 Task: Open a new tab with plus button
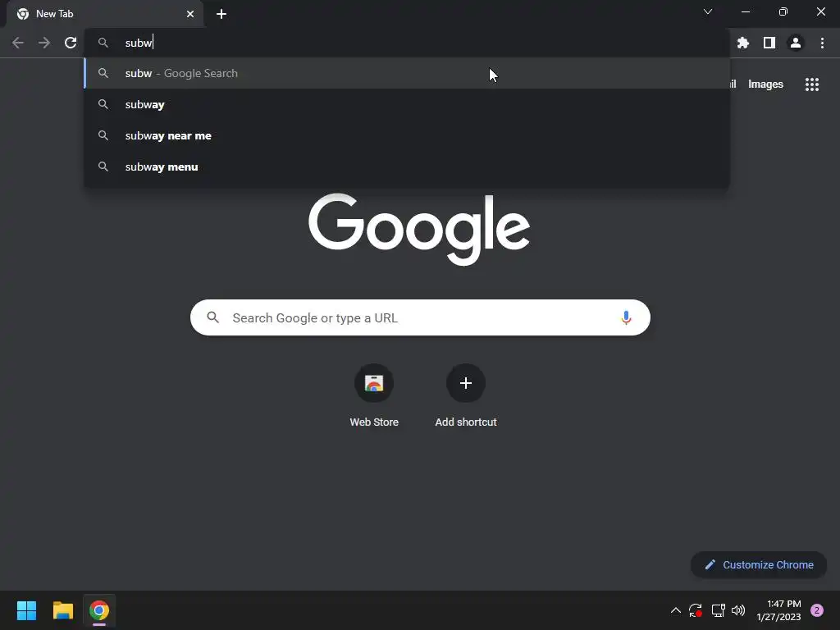click(221, 14)
